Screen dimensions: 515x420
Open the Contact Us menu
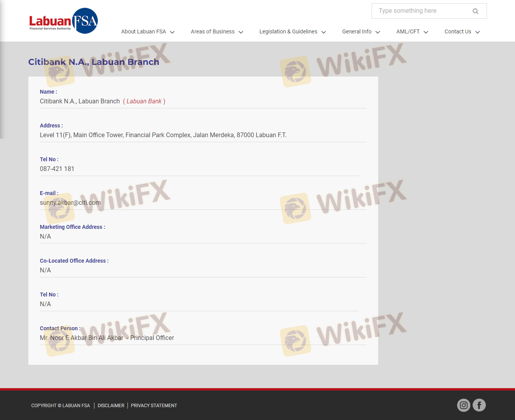click(458, 31)
